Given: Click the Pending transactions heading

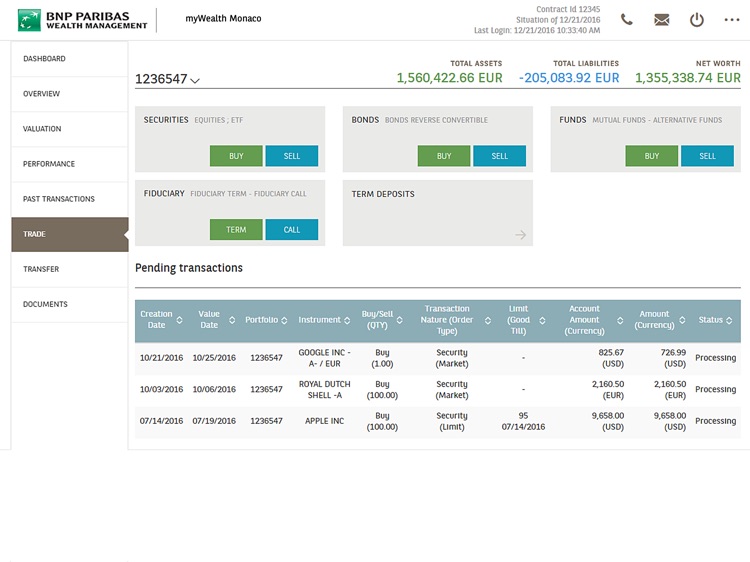Looking at the screenshot, I should pyautogui.click(x=189, y=268).
